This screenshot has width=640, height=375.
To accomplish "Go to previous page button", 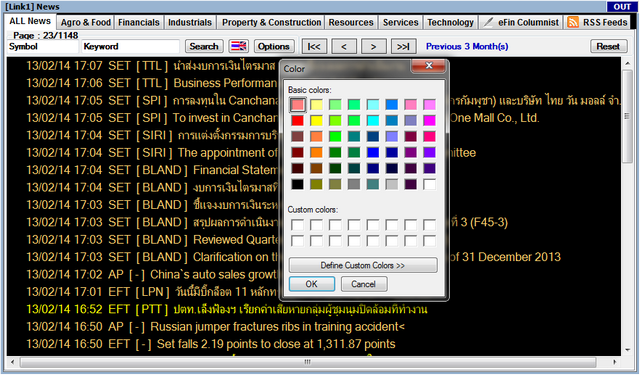I will [344, 47].
